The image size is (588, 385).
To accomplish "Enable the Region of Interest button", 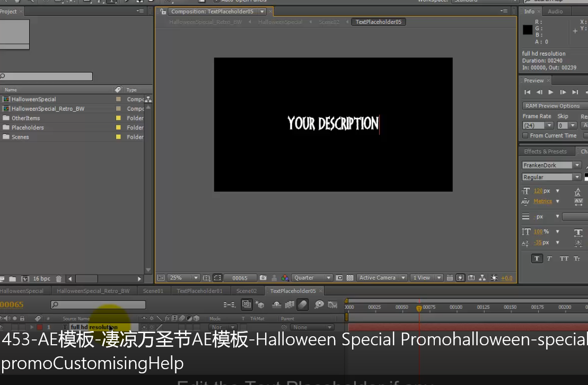I will 339,277.
